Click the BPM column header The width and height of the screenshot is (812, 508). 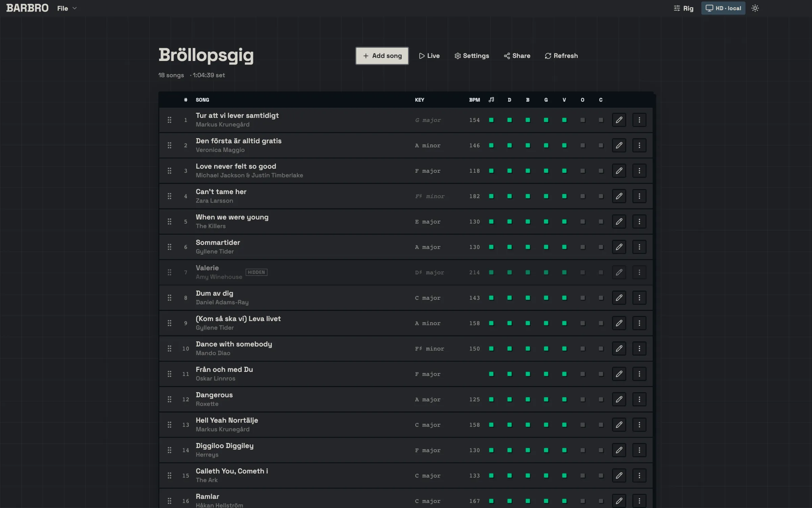click(474, 100)
